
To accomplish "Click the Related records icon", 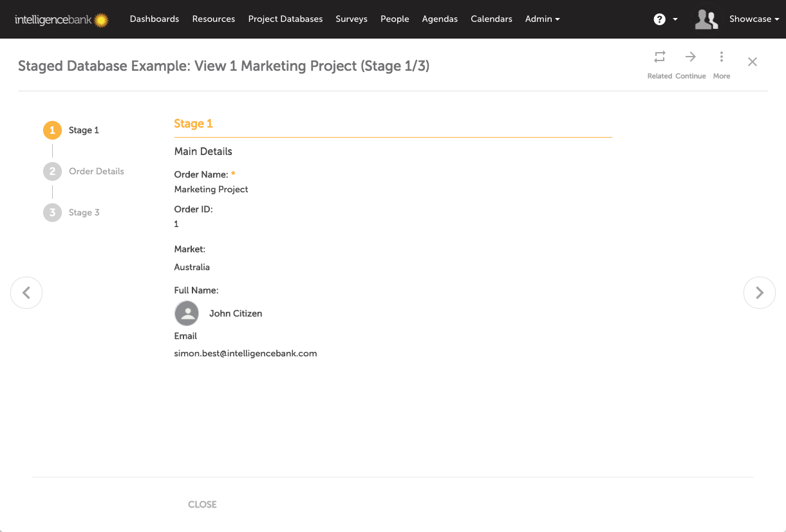I will [659, 57].
